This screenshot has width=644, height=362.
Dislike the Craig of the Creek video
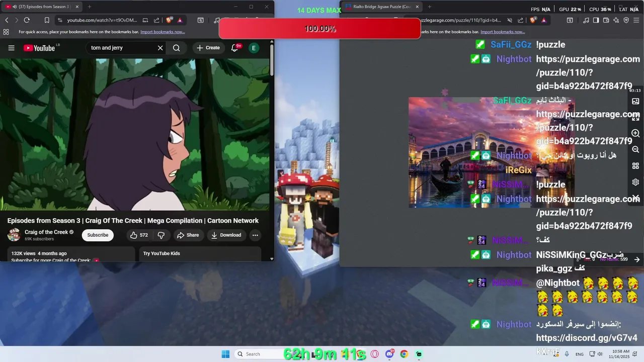coord(161,235)
